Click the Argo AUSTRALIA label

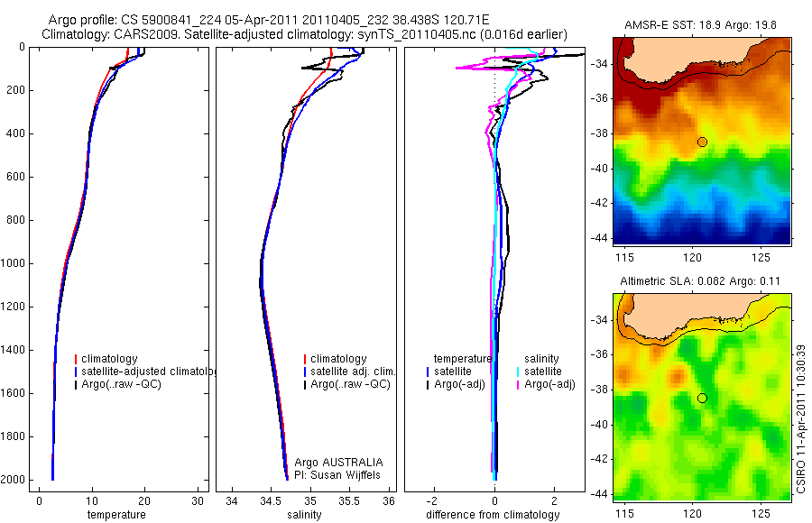click(338, 463)
